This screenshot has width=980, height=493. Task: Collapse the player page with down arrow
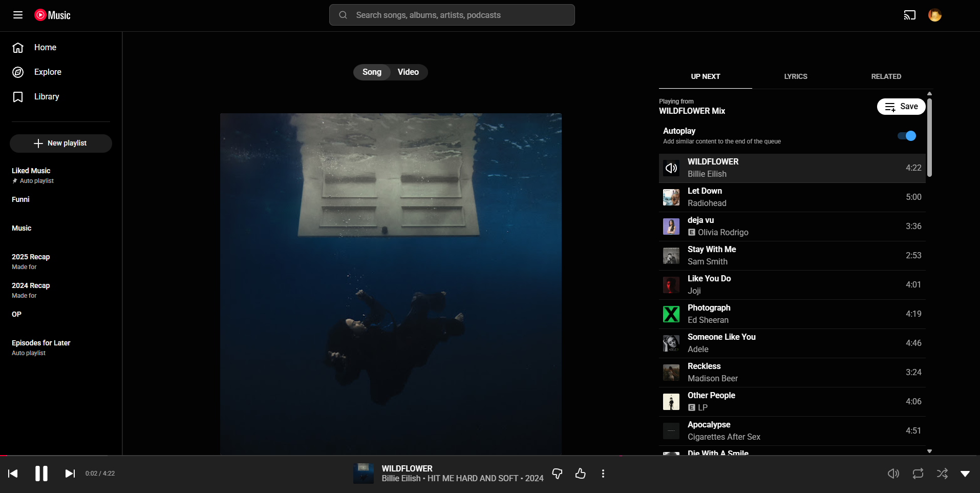click(965, 474)
